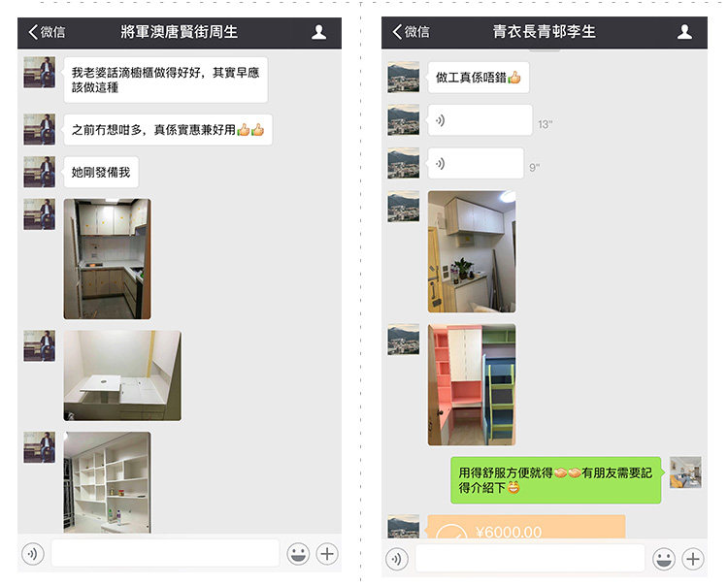Tap 李生 avatar beside entryway cabinet photo
This screenshot has width=728, height=586.
pyautogui.click(x=404, y=206)
